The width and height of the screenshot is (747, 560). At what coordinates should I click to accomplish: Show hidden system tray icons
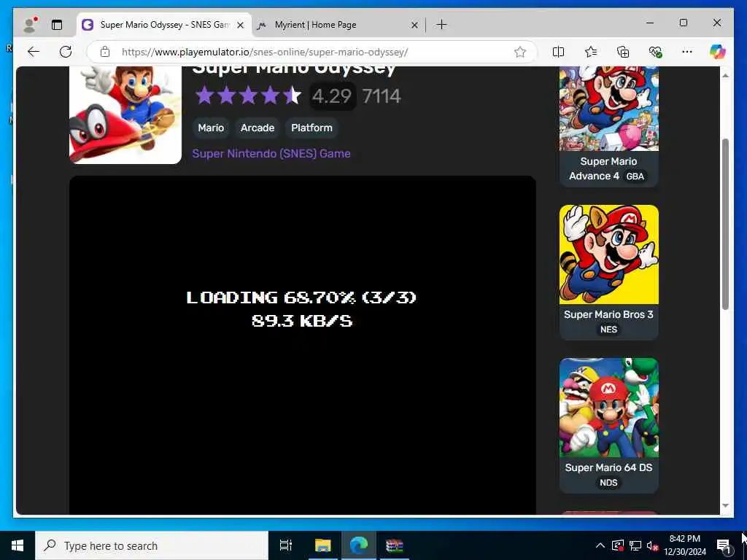pyautogui.click(x=600, y=545)
